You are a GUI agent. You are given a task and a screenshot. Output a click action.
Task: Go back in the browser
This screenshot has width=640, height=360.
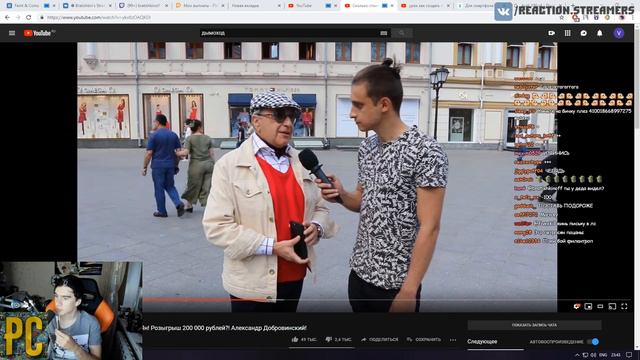(x=7, y=18)
